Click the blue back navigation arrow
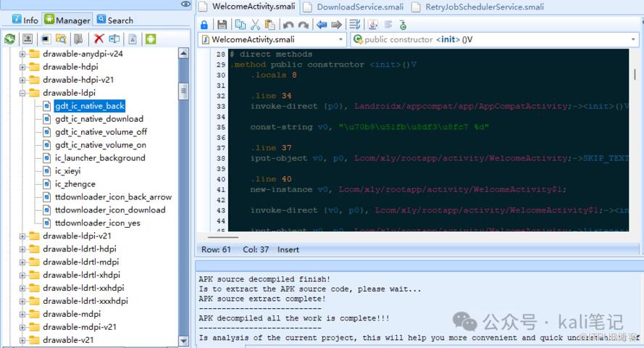 tap(322, 25)
